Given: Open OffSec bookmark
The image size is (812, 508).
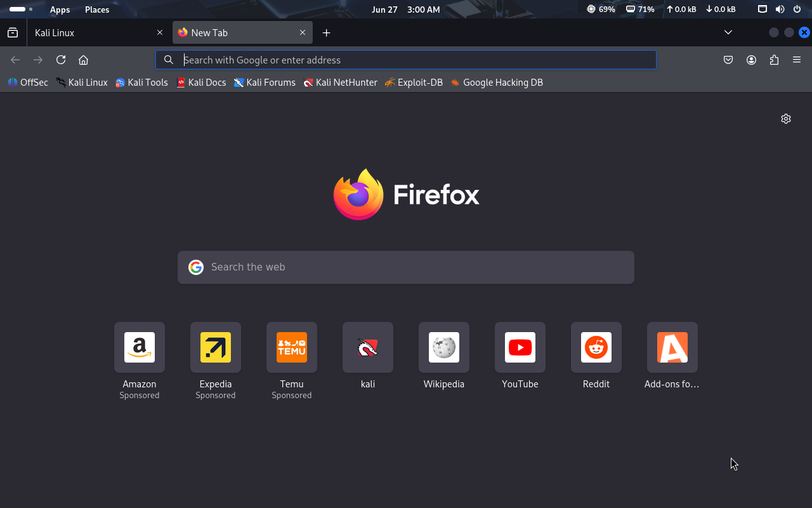Looking at the screenshot, I should click(x=28, y=83).
